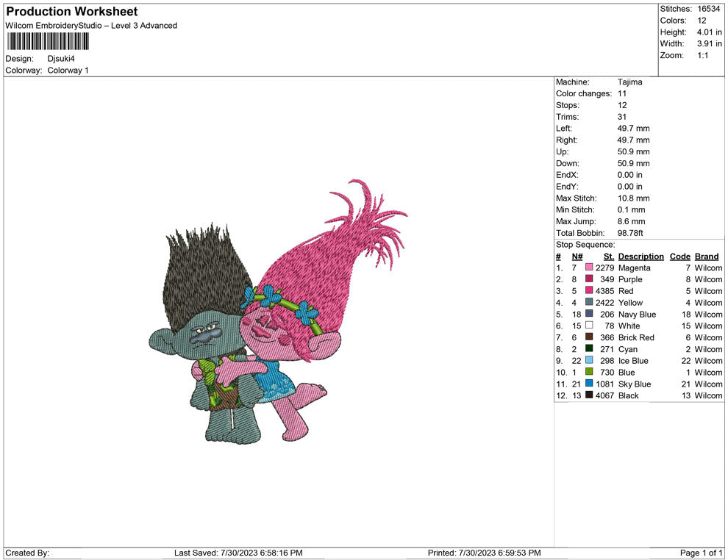Viewport: 728px width, 560px height.
Task: Click the embroidered trolls design preview
Action: (278, 311)
